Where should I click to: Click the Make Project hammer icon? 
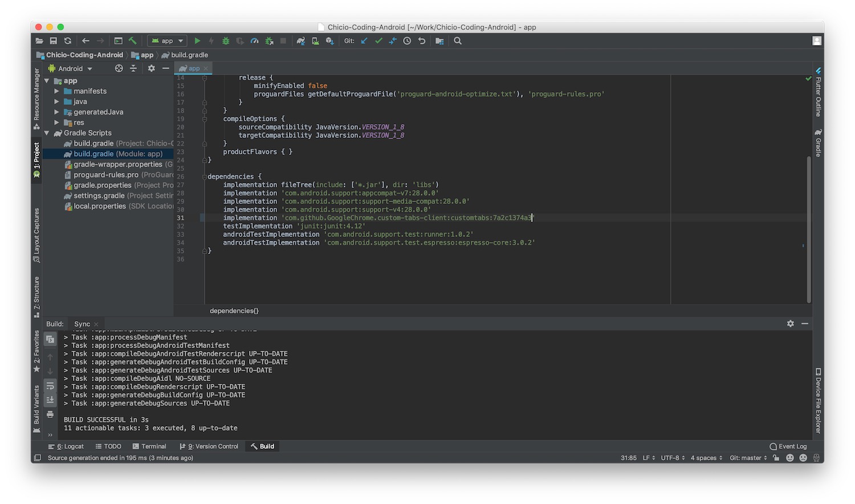coord(133,41)
